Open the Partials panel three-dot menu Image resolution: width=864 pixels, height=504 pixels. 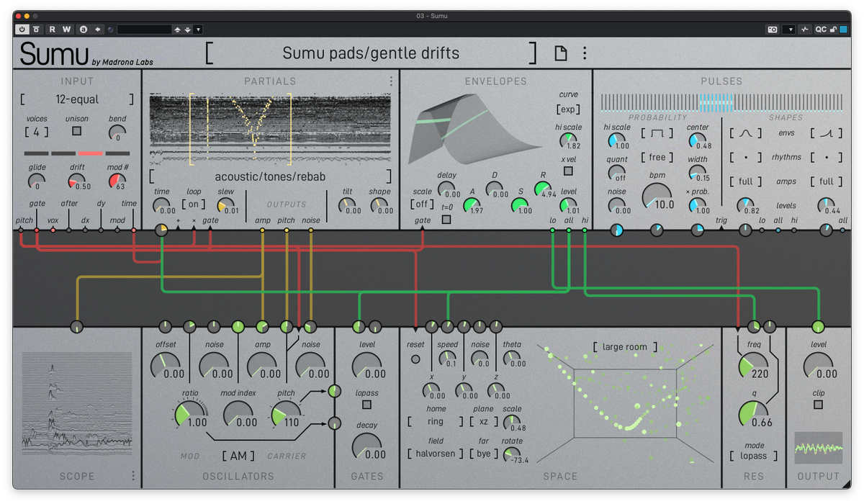point(392,81)
